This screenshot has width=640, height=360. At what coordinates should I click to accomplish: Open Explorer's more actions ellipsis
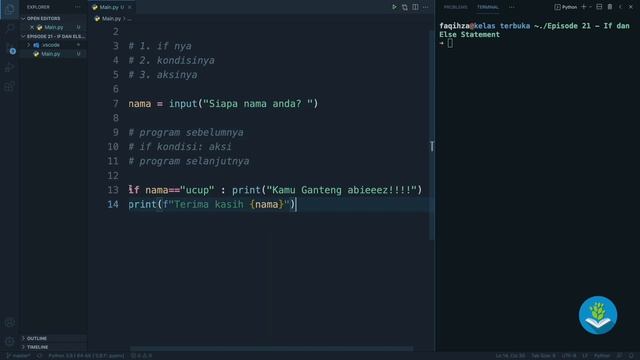pyautogui.click(x=78, y=7)
